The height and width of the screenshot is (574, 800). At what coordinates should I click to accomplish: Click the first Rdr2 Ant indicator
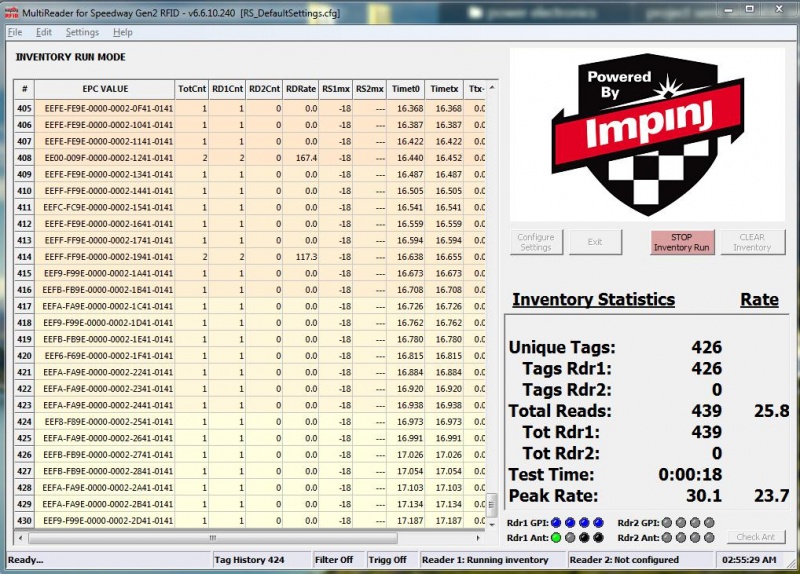[x=666, y=537]
